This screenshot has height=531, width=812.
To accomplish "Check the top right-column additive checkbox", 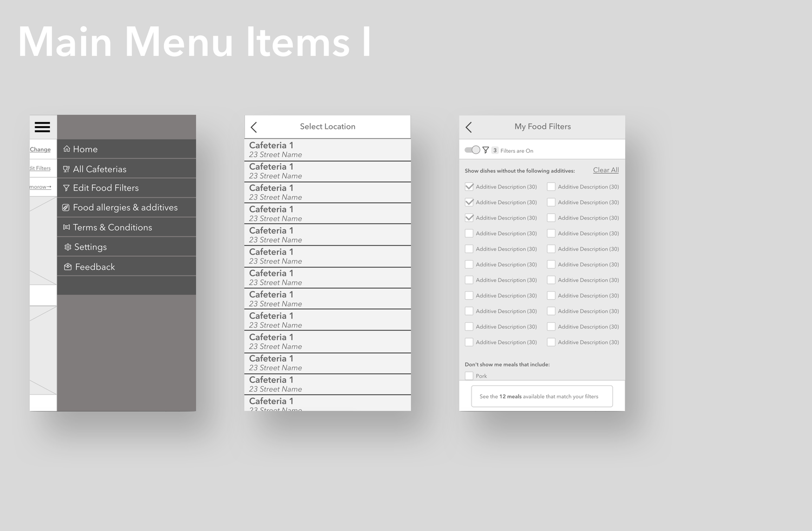I will pos(551,187).
